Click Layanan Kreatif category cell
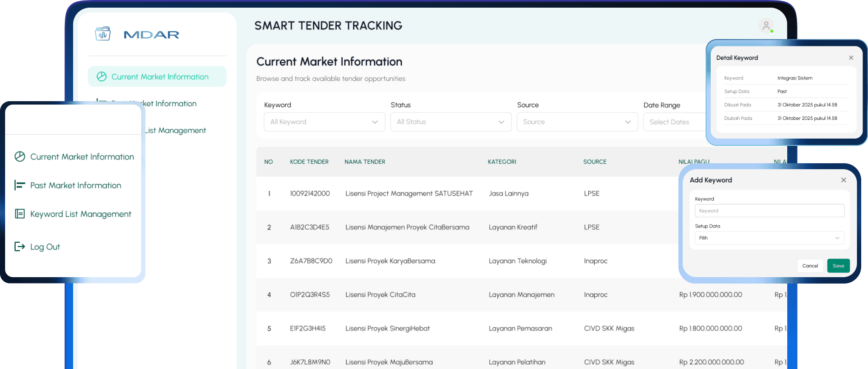Image resolution: width=868 pixels, height=369 pixels. tap(513, 227)
